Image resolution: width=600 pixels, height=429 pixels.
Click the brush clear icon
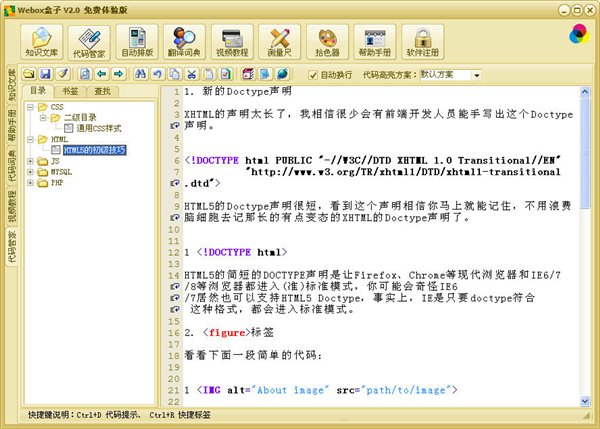(63, 74)
